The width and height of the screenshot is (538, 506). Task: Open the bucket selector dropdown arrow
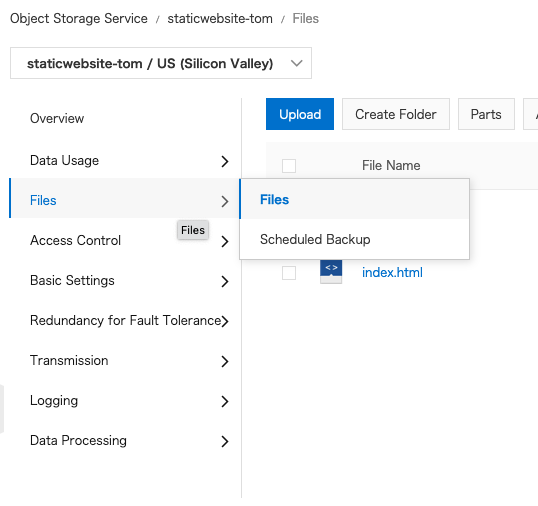(296, 63)
